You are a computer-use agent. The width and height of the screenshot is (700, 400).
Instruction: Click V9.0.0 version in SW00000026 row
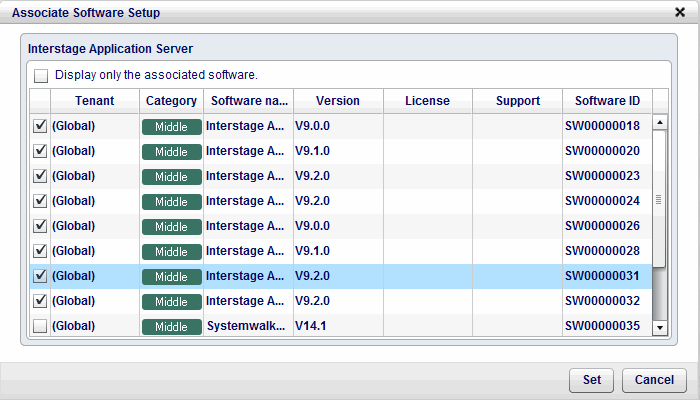(x=312, y=226)
